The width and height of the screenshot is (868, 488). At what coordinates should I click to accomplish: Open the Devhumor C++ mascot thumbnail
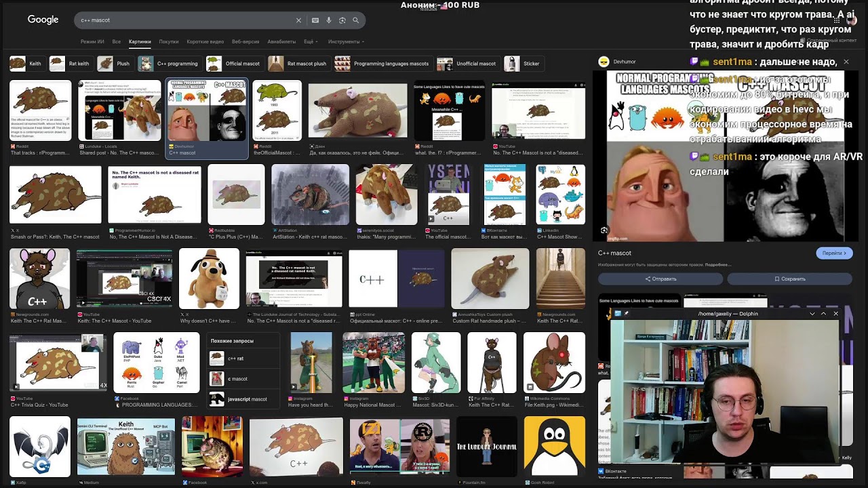point(207,111)
